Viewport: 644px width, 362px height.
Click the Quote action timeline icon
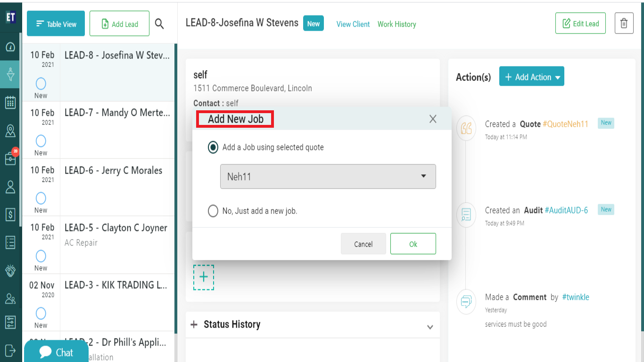pos(466,128)
